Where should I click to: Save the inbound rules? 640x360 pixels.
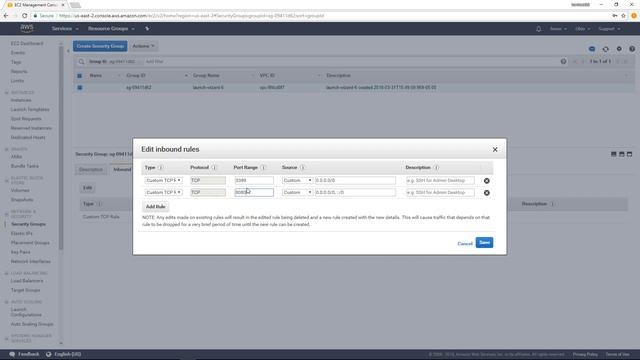tap(484, 243)
